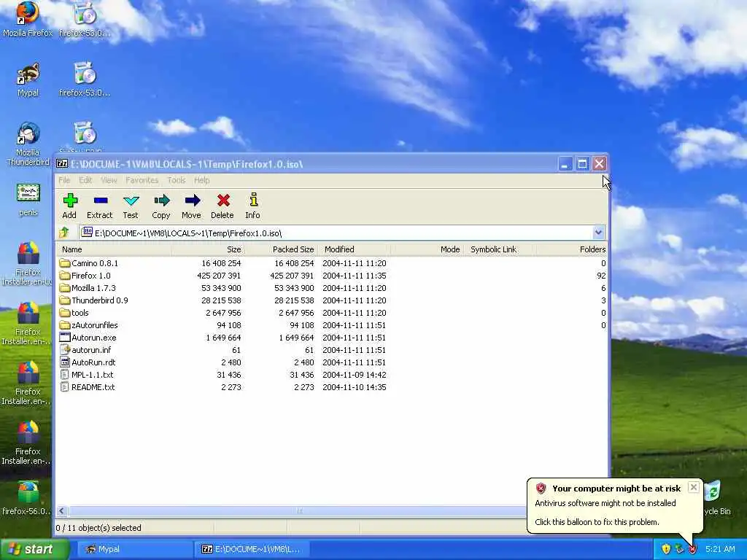Click the Extract toolbar icon
Viewport: 747px width, 560px height.
pos(99,206)
